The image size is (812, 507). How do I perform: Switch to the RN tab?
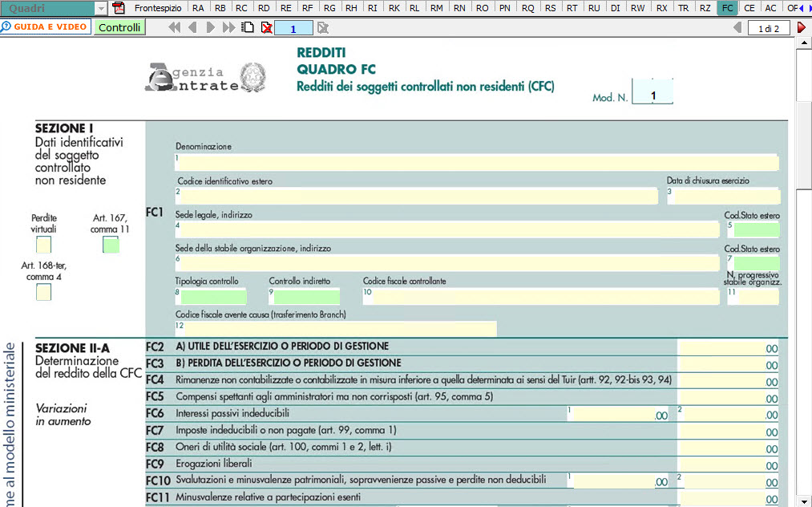(459, 8)
